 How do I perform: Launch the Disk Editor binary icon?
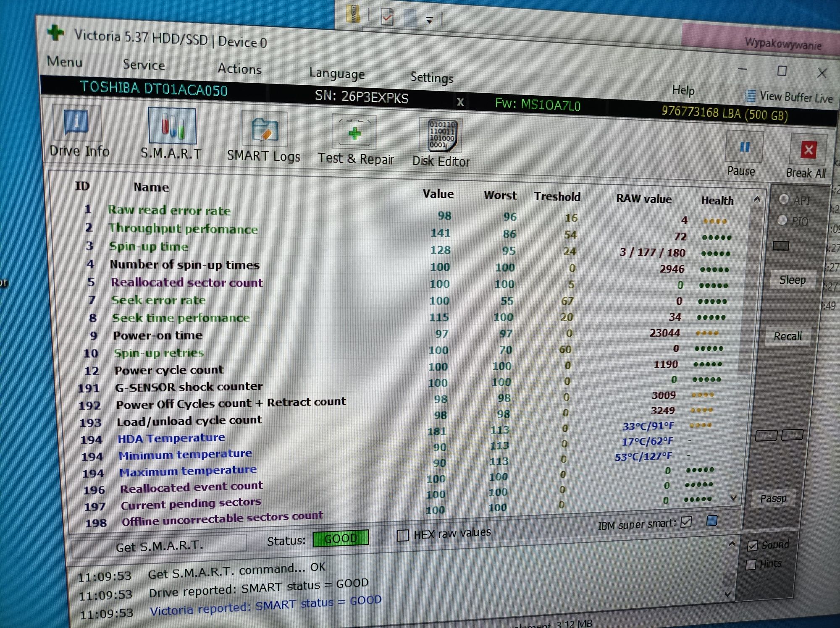tap(442, 135)
